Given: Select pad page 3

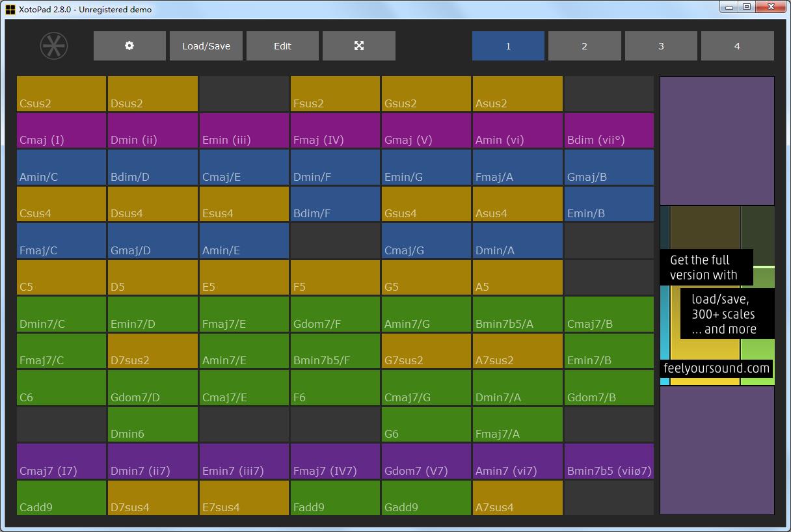Looking at the screenshot, I should (661, 46).
